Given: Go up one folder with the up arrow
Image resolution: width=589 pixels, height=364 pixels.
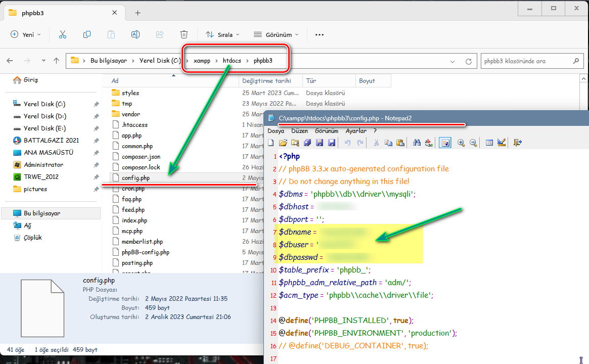Looking at the screenshot, I should tap(56, 61).
